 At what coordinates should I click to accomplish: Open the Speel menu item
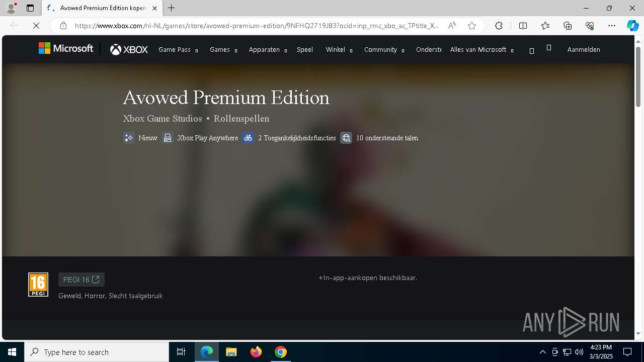pos(305,49)
